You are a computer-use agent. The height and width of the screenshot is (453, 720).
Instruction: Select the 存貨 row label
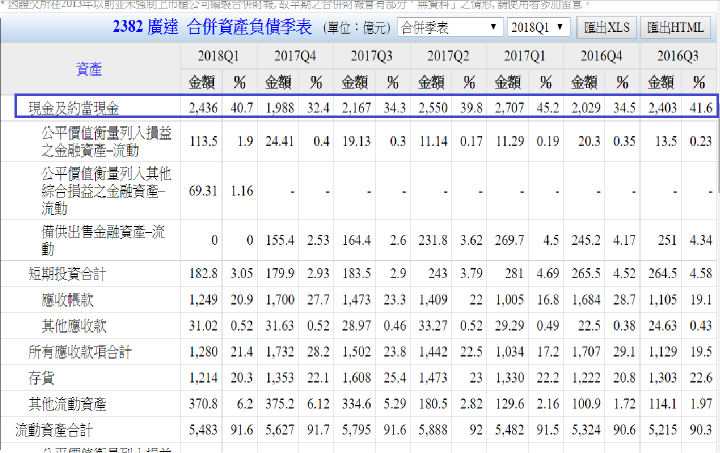coord(41,378)
